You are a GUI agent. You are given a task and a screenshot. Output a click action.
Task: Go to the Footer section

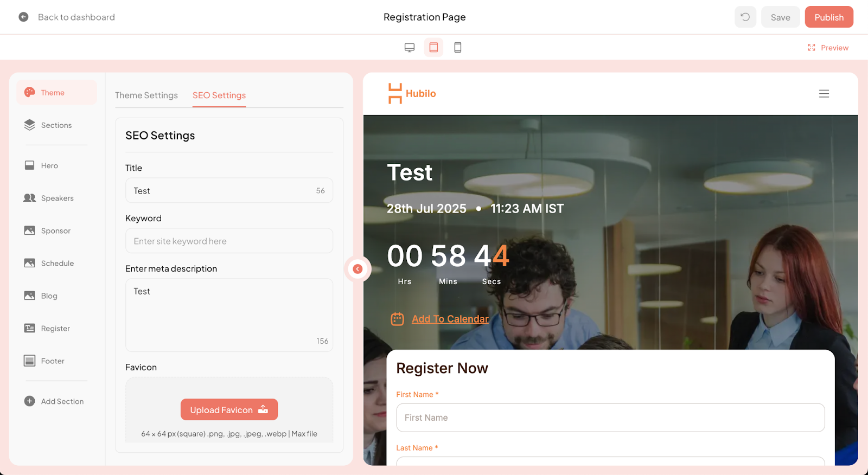(52, 361)
